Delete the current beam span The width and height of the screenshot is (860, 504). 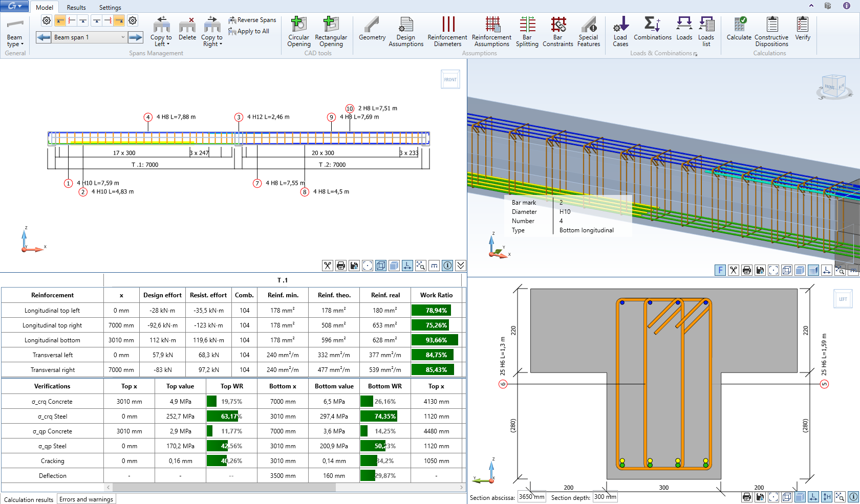[187, 29]
